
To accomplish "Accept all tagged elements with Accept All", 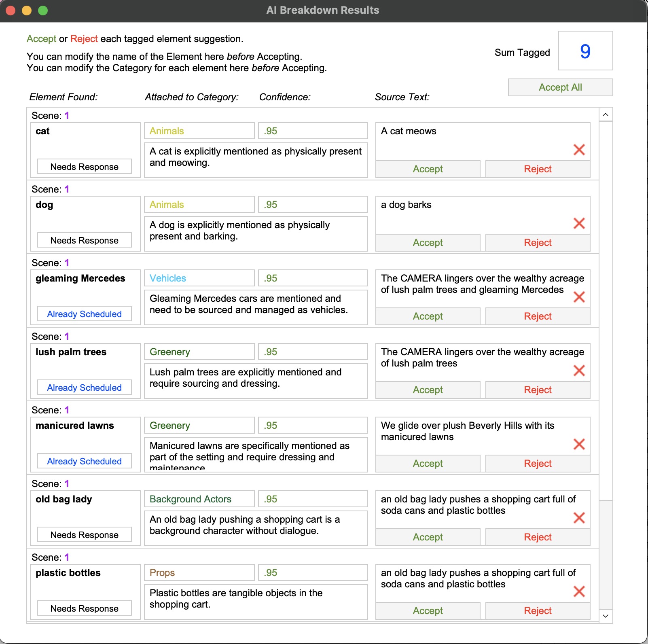I will [560, 87].
